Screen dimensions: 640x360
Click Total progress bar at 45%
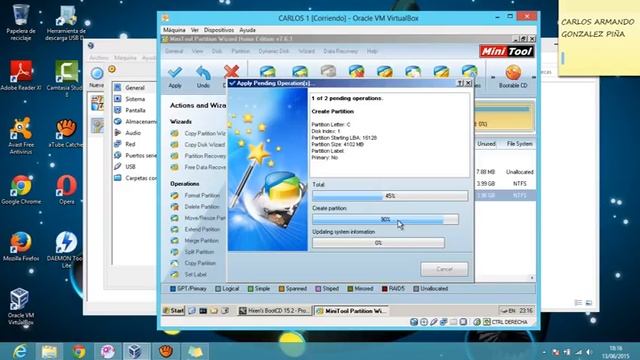390,196
